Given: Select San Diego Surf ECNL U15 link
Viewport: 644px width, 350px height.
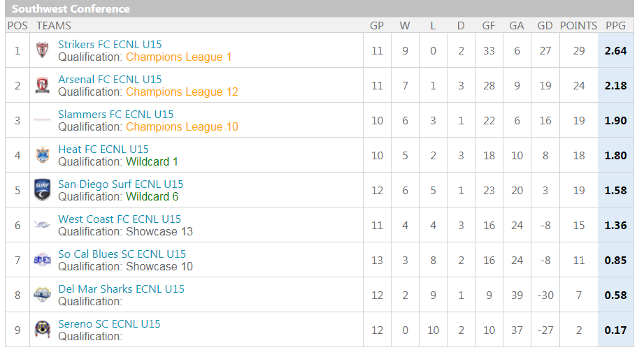Looking at the screenshot, I should (120, 184).
